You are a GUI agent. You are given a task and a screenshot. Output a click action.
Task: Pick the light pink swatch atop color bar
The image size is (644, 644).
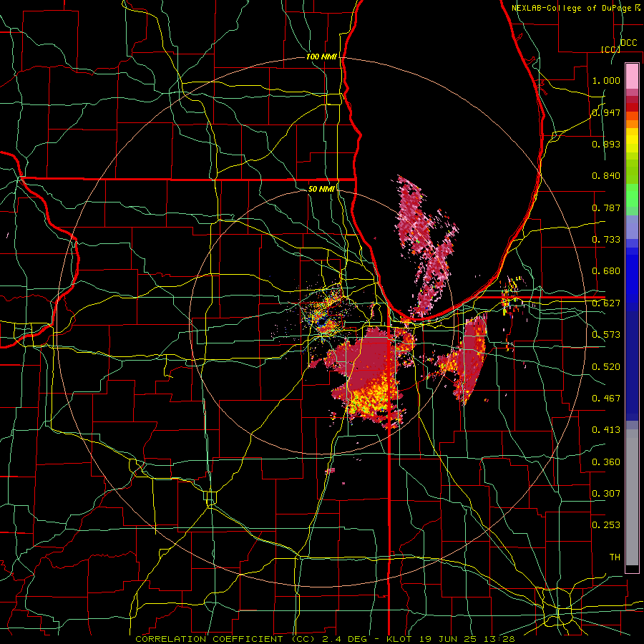click(x=632, y=76)
